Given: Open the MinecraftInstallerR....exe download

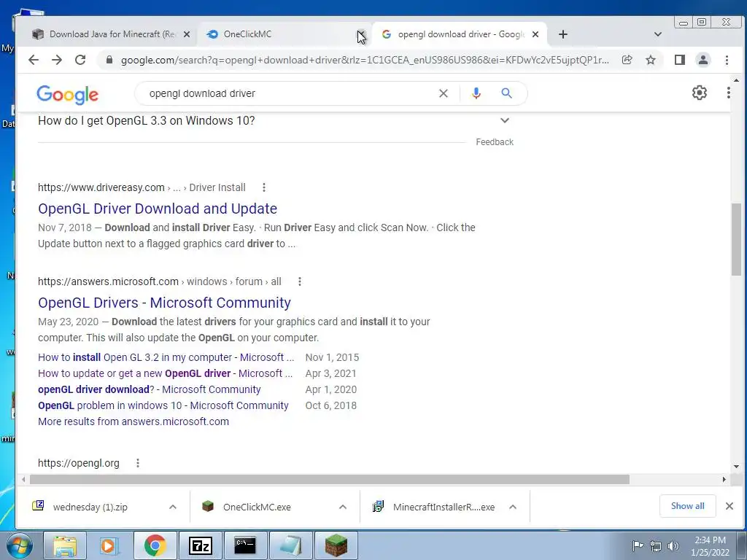Looking at the screenshot, I should (444, 507).
